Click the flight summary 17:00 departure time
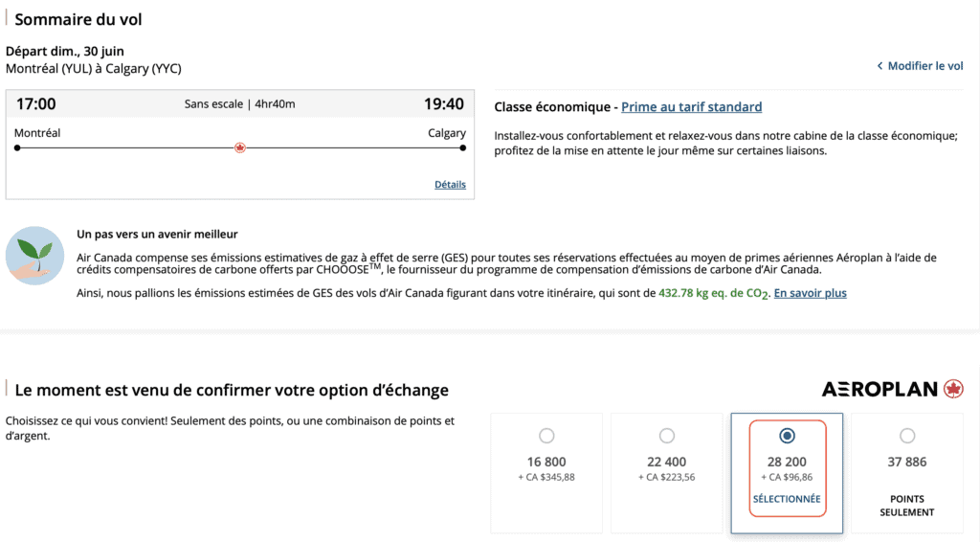This screenshot has height=542, width=980. coord(36,103)
